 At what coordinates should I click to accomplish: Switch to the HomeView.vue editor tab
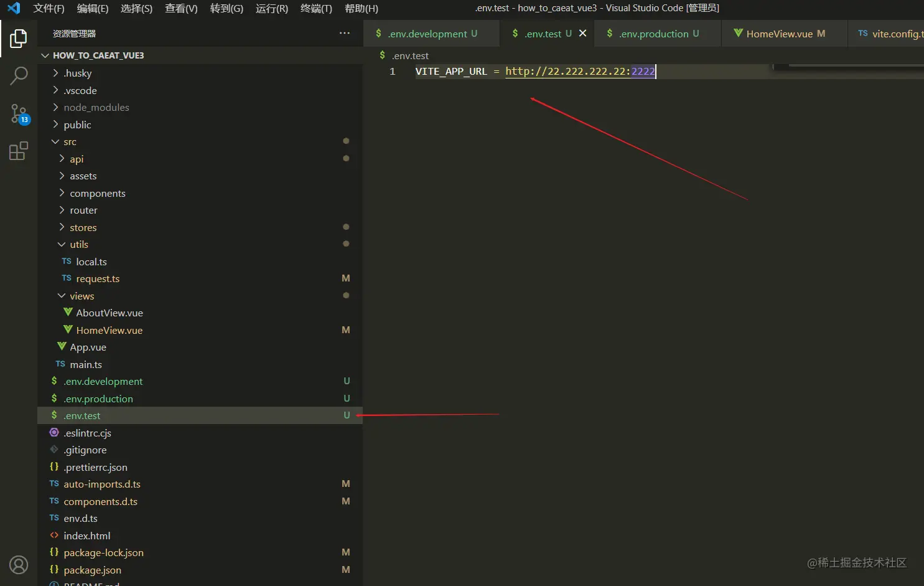[x=785, y=34]
